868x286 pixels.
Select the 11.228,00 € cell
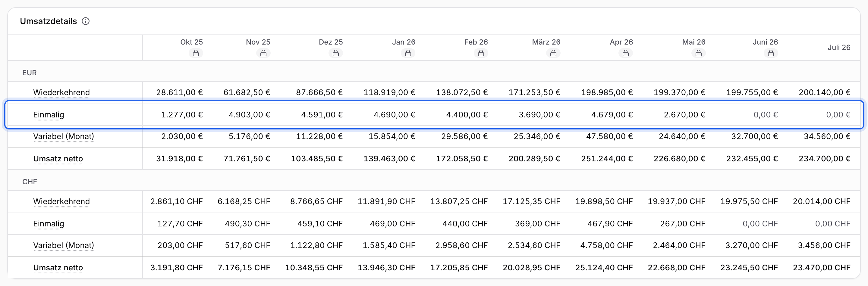click(x=319, y=136)
